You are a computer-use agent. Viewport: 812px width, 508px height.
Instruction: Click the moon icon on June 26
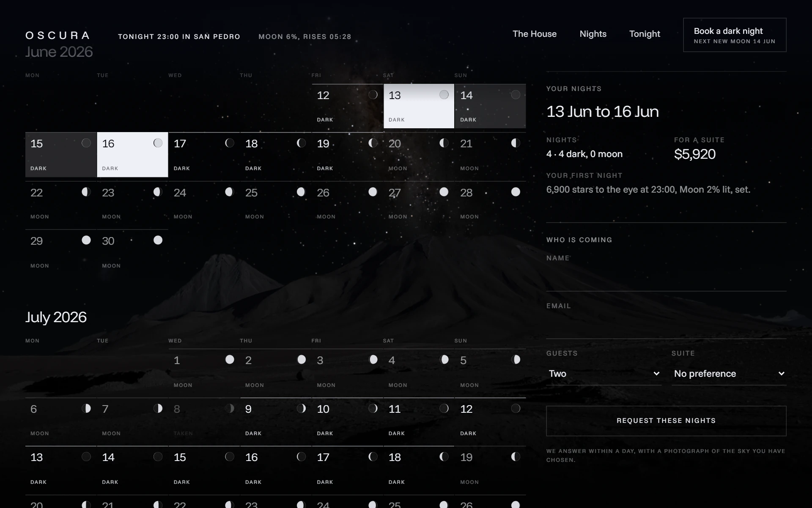tap(373, 192)
